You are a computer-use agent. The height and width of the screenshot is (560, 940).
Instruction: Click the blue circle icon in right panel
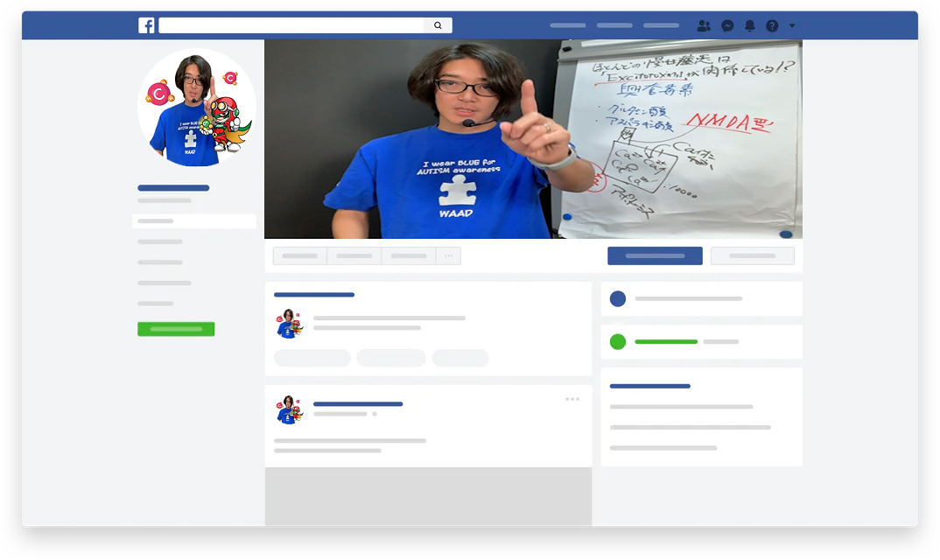pos(618,298)
